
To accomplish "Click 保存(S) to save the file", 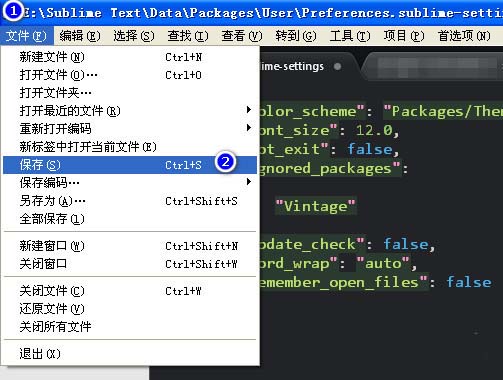I will point(130,165).
